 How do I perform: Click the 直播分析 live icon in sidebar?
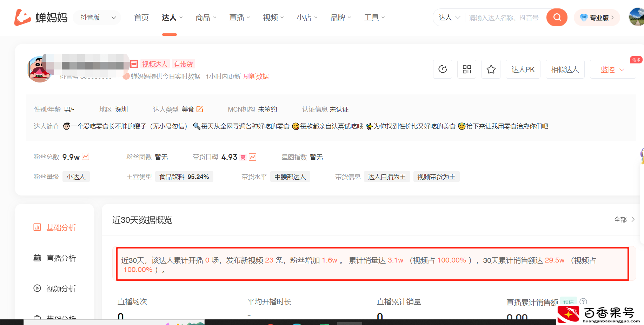tap(37, 258)
